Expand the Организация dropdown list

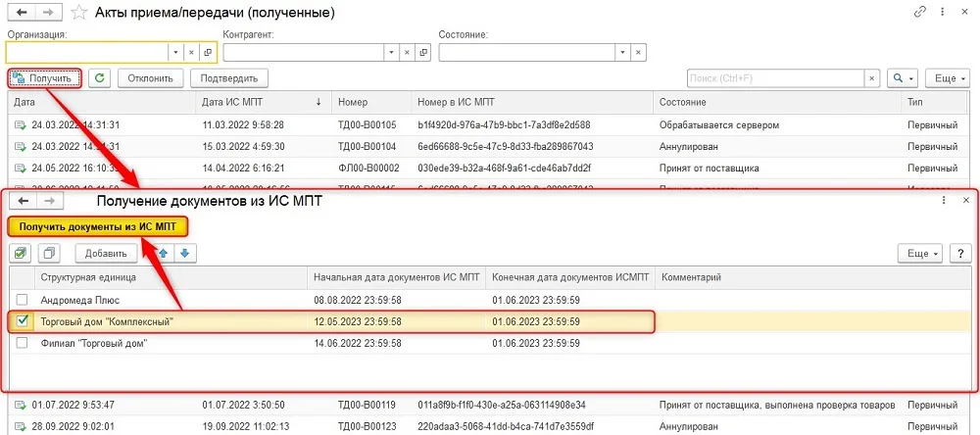pyautogui.click(x=175, y=53)
